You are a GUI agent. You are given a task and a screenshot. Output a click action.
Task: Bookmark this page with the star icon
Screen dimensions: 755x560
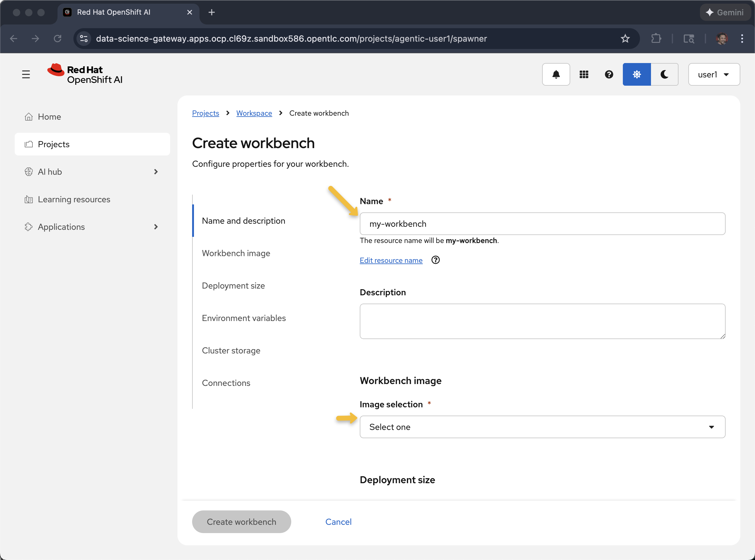click(x=625, y=39)
